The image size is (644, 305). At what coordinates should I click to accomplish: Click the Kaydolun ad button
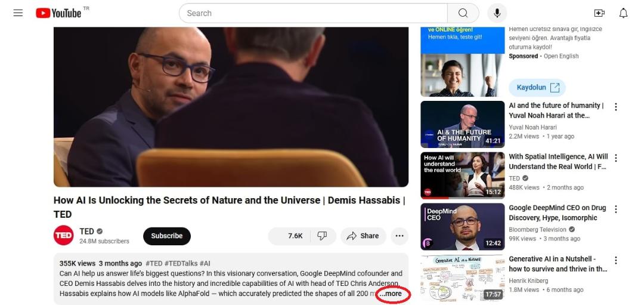537,88
